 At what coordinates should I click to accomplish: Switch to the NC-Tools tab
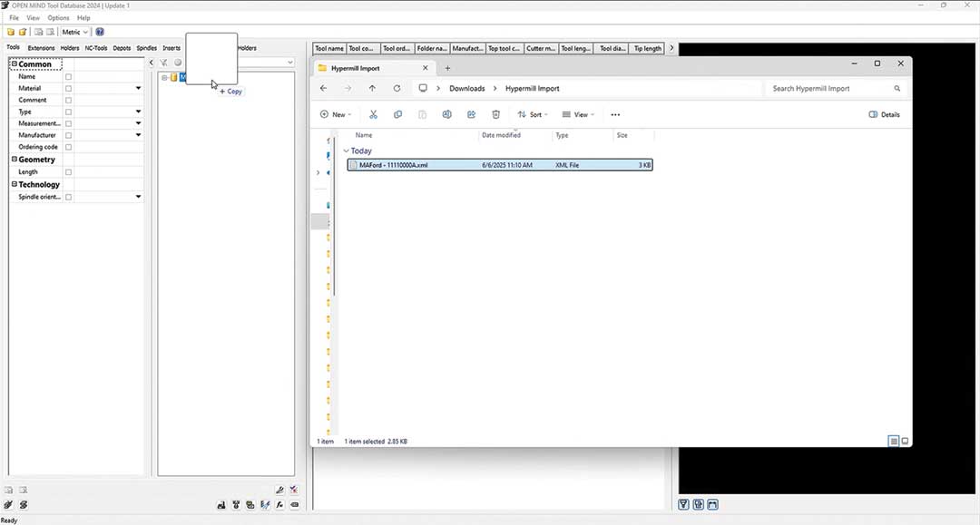[96, 48]
